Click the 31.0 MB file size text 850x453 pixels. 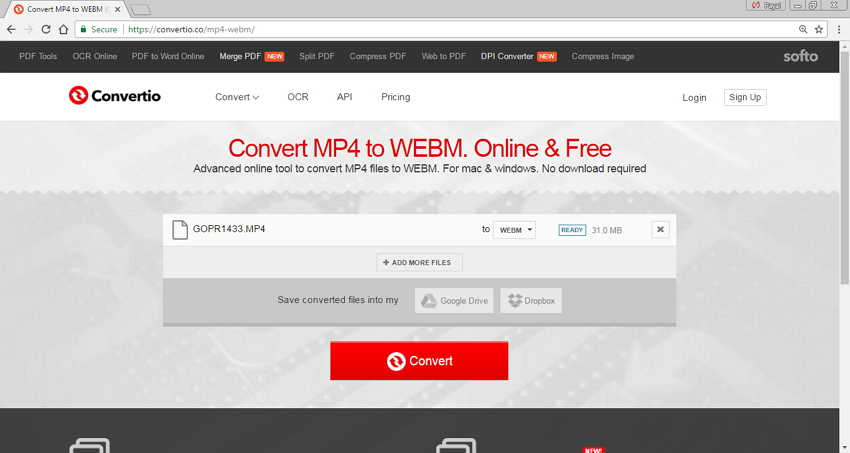[607, 230]
